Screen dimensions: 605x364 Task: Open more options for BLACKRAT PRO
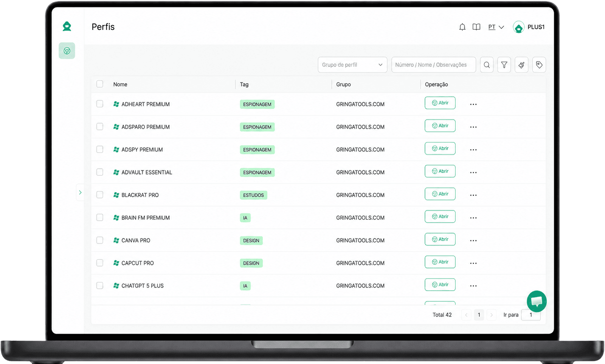click(x=473, y=195)
